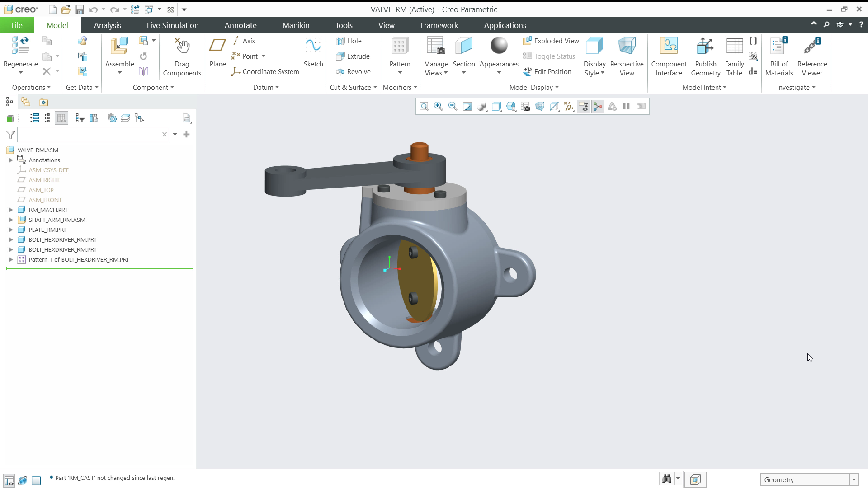The width and height of the screenshot is (868, 488).
Task: Expand the Annotations tree node
Action: (x=11, y=160)
